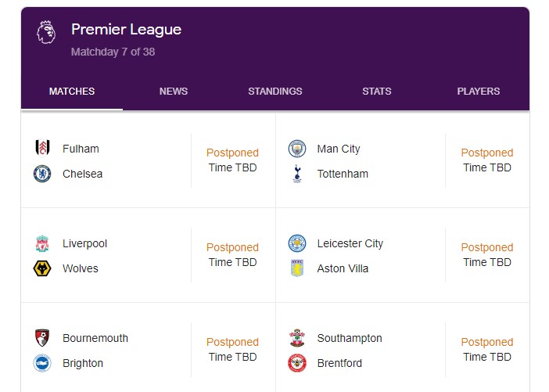The height and width of the screenshot is (392, 549).
Task: Click the Wolves club crest
Action: click(x=42, y=268)
